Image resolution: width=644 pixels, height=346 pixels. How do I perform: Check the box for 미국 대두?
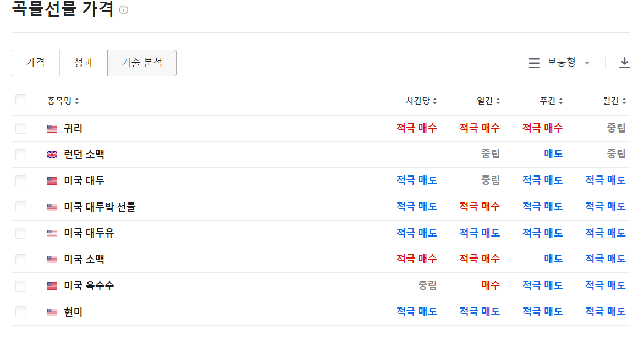point(21,181)
